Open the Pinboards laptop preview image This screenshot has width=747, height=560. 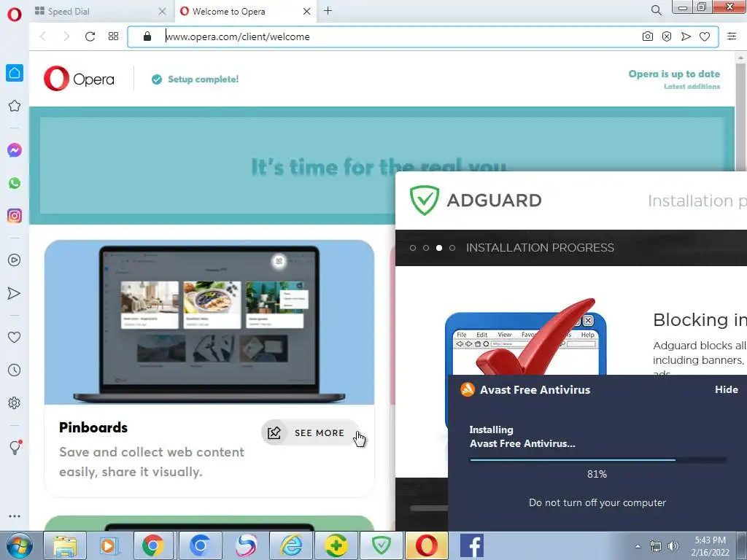(209, 322)
